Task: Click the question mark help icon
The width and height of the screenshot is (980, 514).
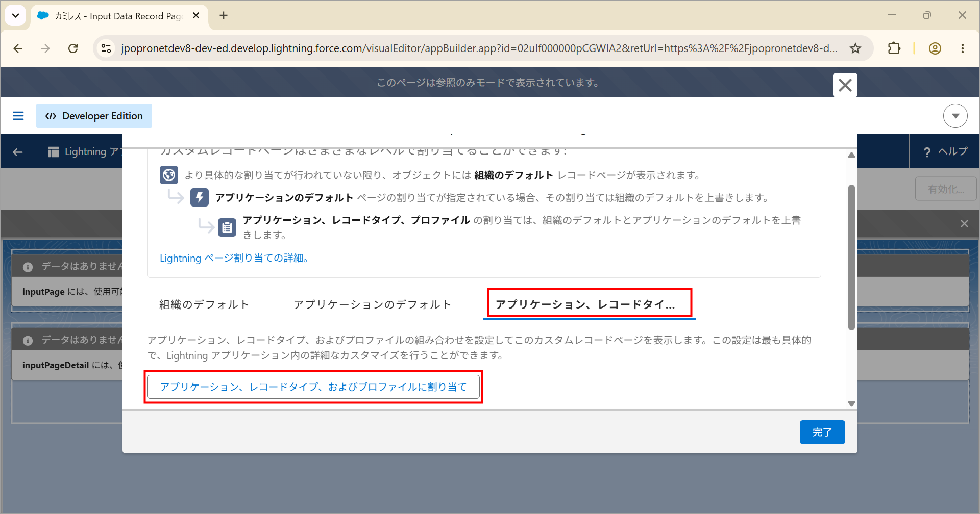Action: click(927, 152)
